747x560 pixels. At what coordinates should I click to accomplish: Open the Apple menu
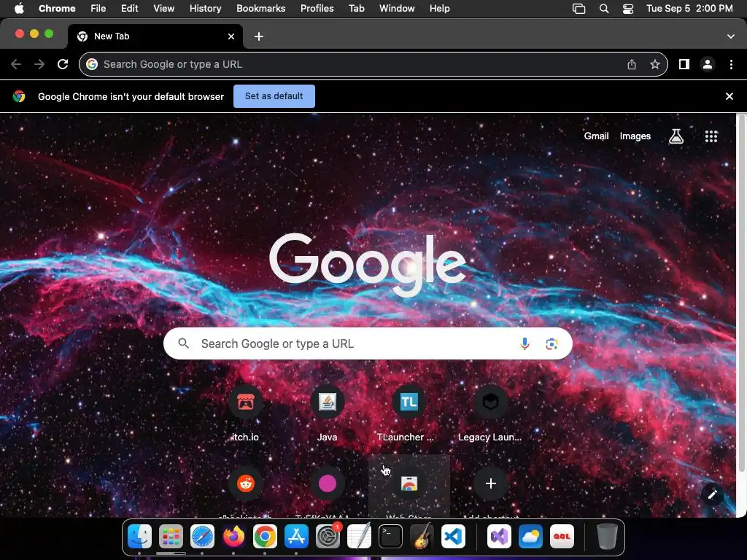pyautogui.click(x=19, y=8)
